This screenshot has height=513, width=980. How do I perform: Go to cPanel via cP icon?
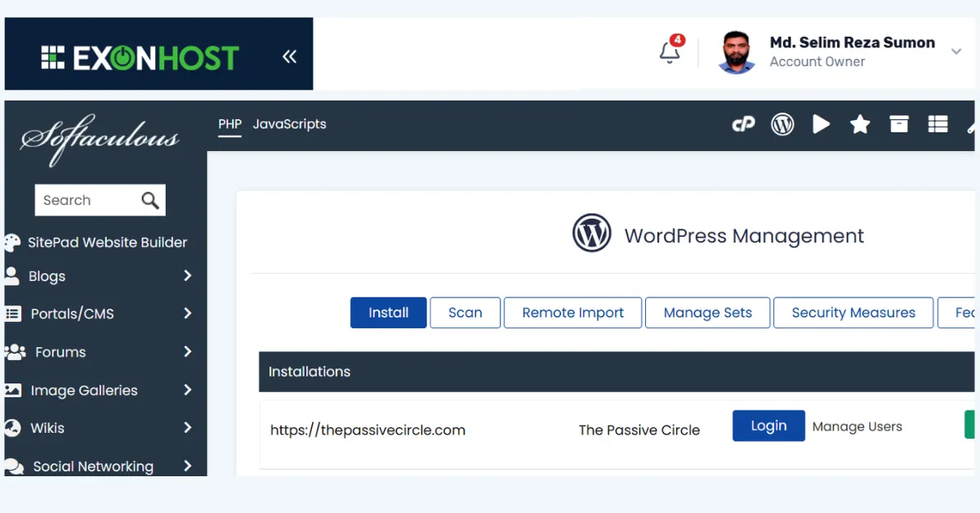(x=743, y=124)
